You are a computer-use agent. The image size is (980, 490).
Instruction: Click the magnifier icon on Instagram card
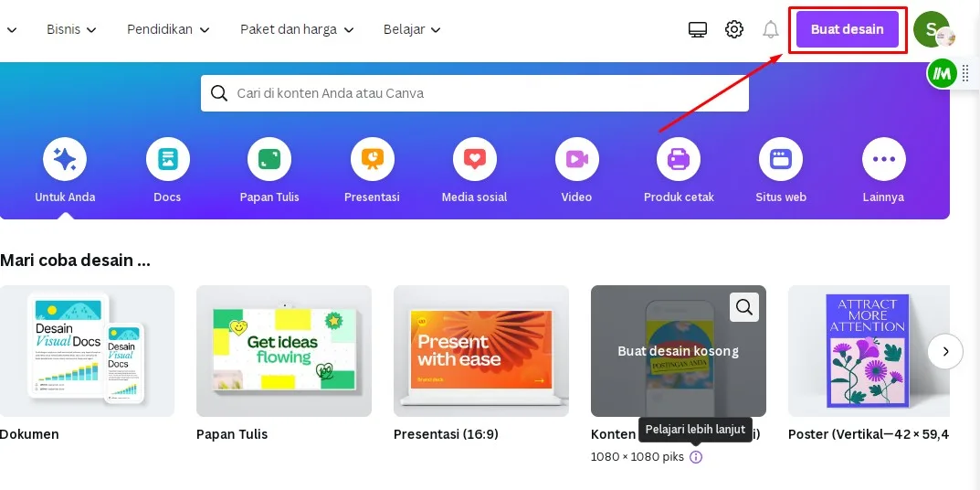pos(743,306)
